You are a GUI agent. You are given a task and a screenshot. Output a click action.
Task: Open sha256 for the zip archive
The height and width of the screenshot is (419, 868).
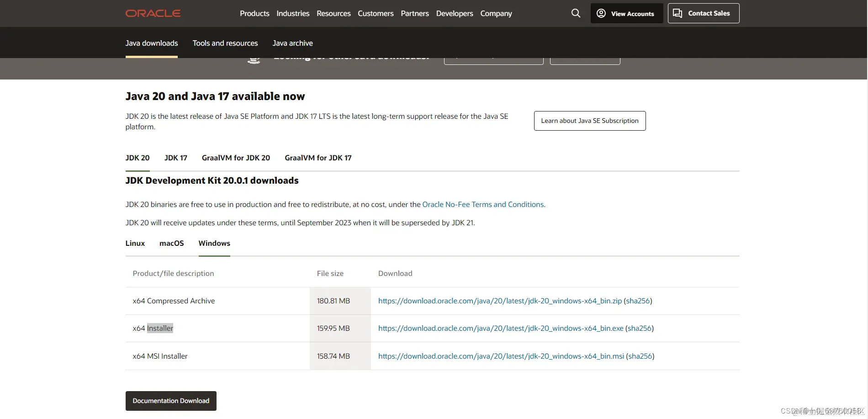[x=638, y=301]
